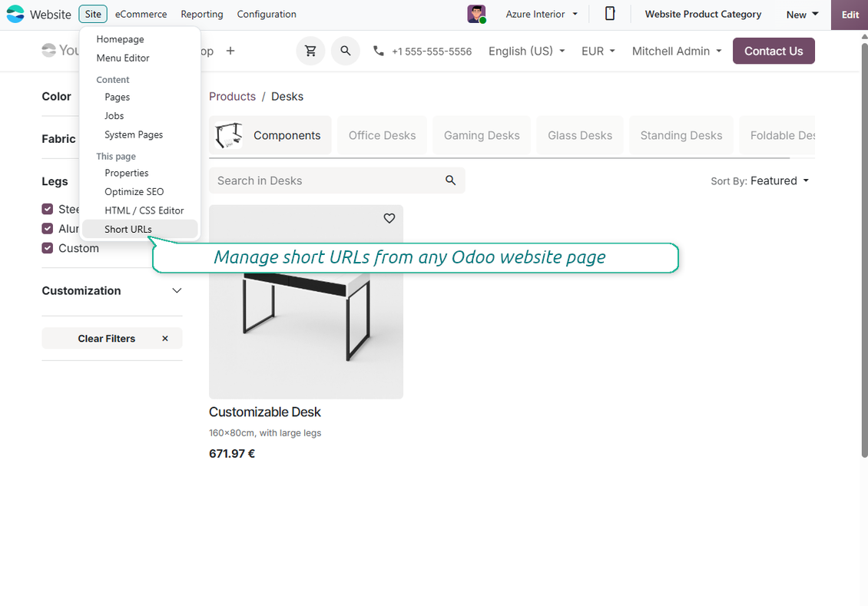
Task: Open the New dropdown menu
Action: tap(802, 15)
